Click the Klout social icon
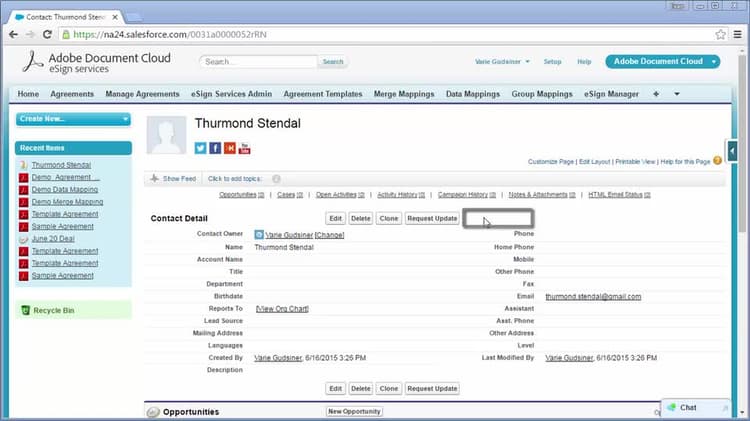The image size is (750, 421). [230, 148]
